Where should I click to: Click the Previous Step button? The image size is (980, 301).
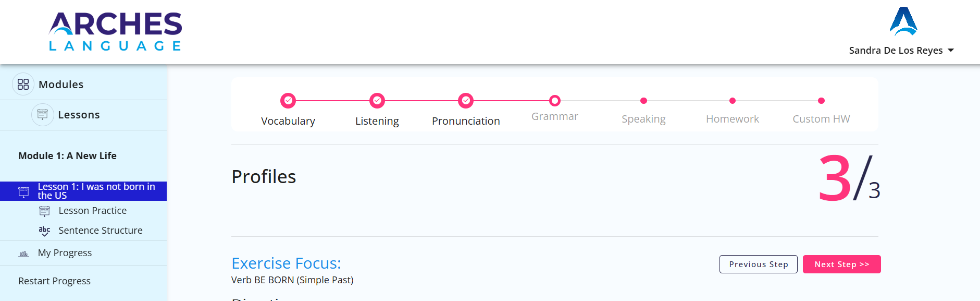(x=759, y=264)
